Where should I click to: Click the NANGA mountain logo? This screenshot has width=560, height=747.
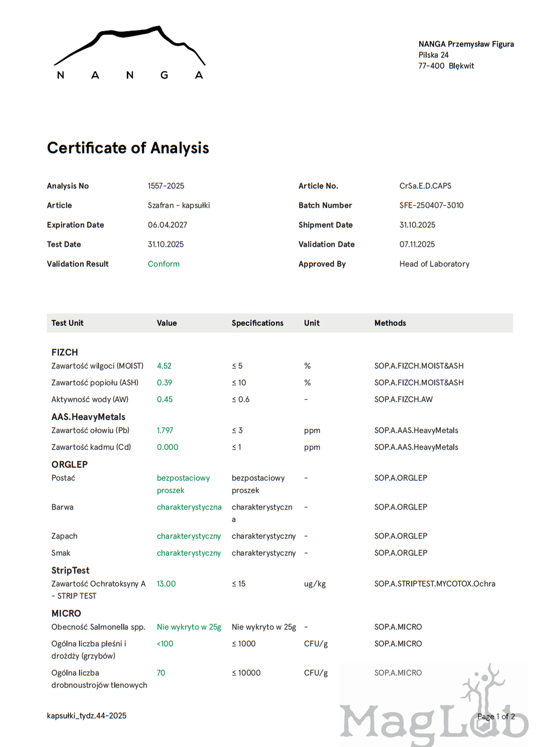pyautogui.click(x=129, y=53)
